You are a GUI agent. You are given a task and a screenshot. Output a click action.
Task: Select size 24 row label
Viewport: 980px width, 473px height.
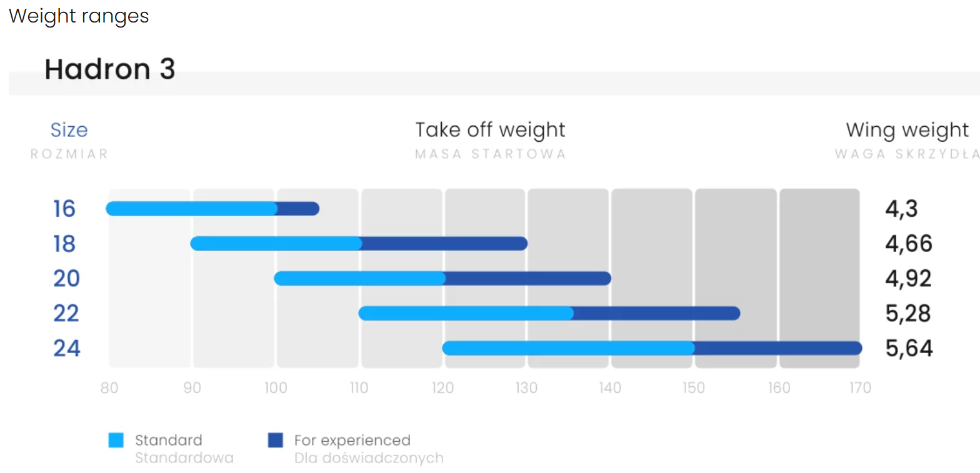(66, 348)
